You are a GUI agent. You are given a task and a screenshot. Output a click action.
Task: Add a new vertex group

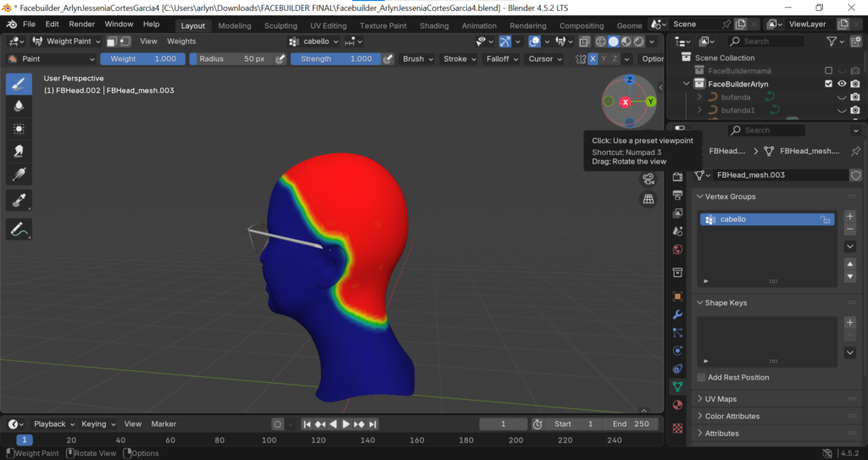click(850, 217)
